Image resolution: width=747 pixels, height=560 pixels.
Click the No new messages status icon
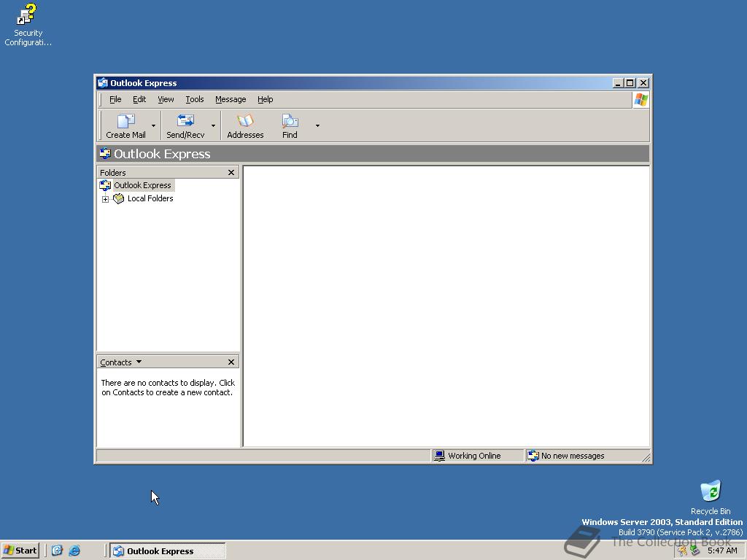pyautogui.click(x=533, y=456)
